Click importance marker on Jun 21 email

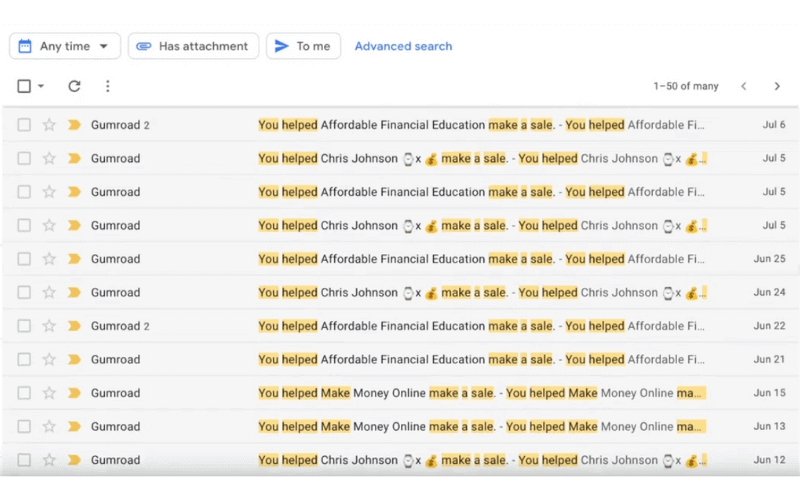[x=74, y=360]
